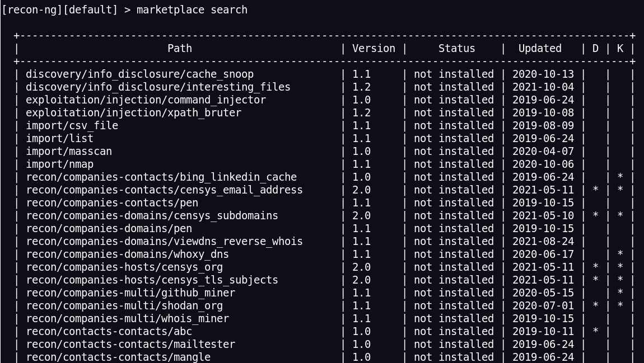Click the Updated column header
This screenshot has height=363, width=644.
coord(540,49)
